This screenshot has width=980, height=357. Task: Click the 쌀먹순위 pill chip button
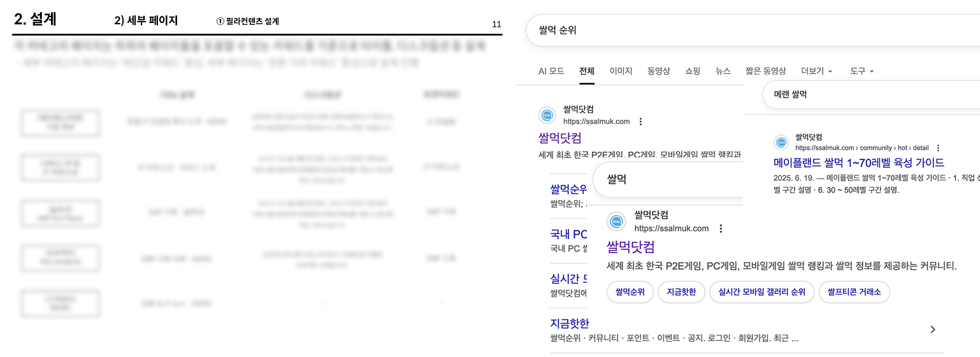[630, 293]
